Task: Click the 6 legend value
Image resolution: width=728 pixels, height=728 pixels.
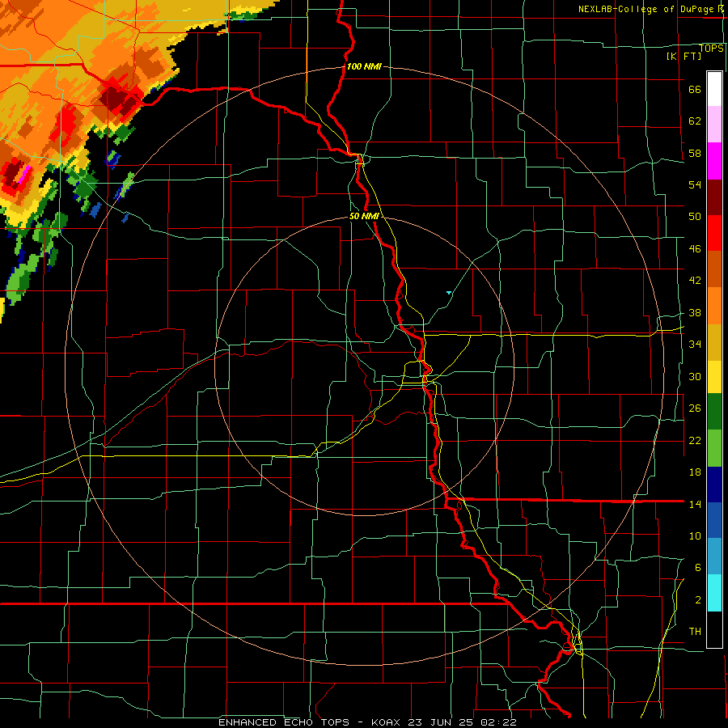Action: 698,568
